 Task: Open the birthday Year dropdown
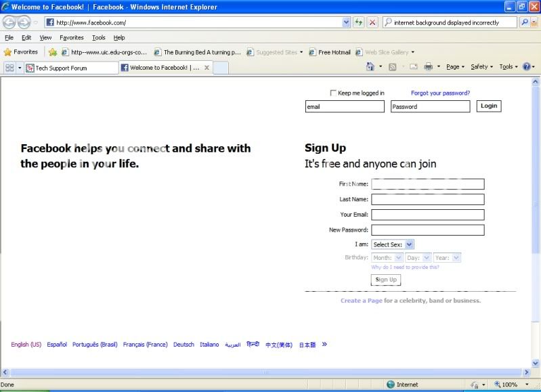(x=447, y=257)
